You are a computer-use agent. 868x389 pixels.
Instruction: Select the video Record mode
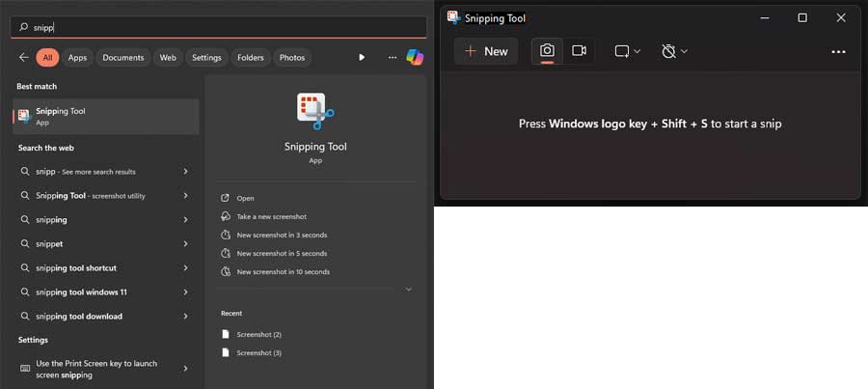pos(579,51)
